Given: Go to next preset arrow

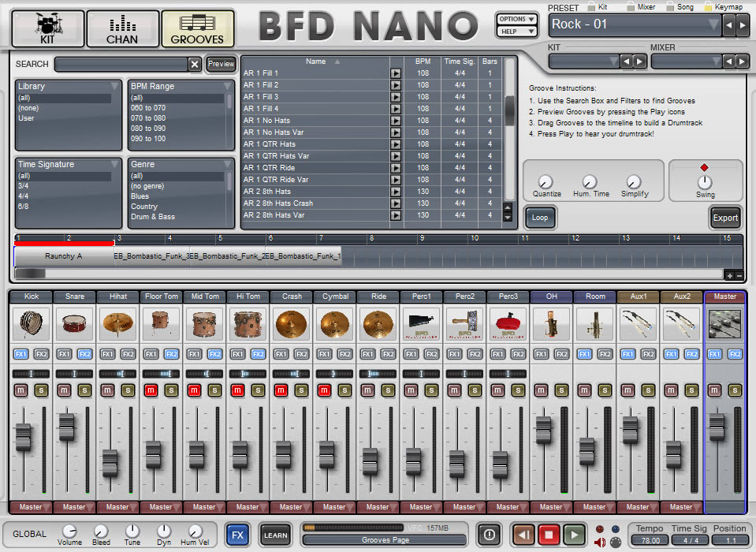Looking at the screenshot, I should [x=743, y=24].
